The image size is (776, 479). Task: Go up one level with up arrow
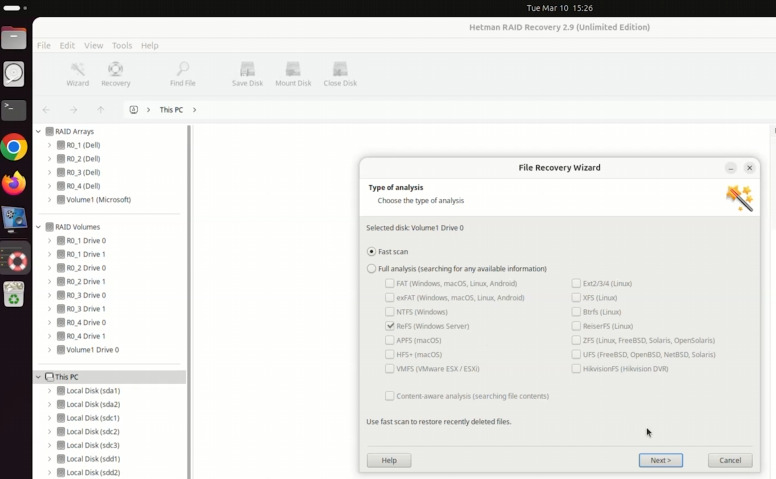[x=100, y=110]
